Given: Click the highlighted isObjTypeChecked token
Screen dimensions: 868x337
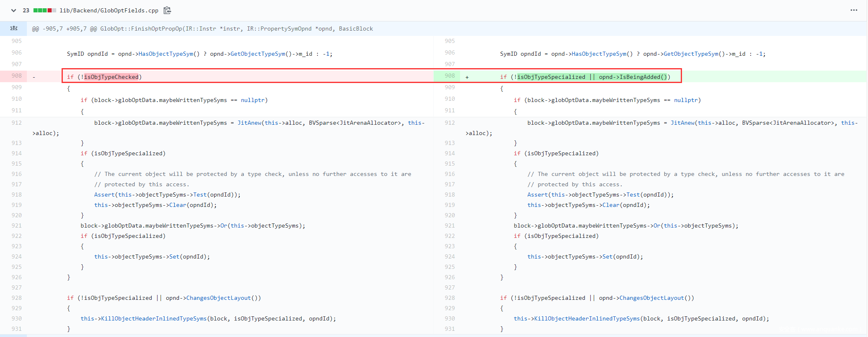Looking at the screenshot, I should [111, 77].
